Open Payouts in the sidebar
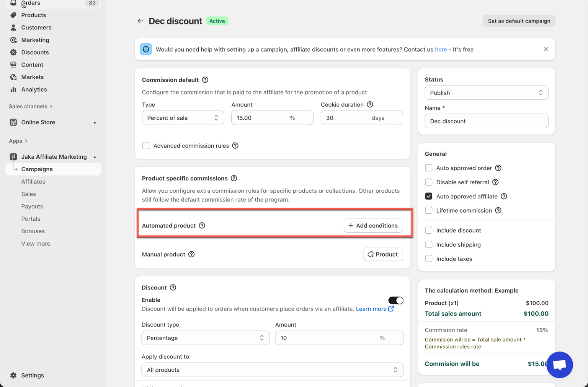Screen dimensions: 588x387 click(32, 207)
